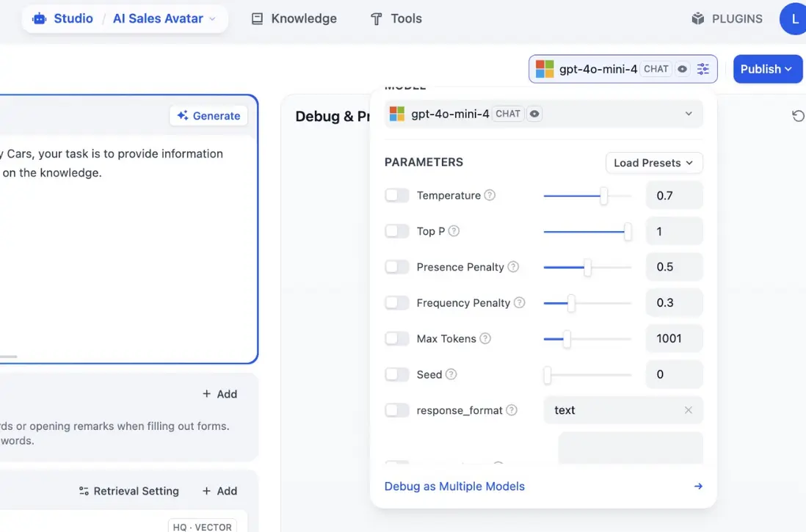
Task: Click the AI Sales Avatar app name
Action: 158,19
